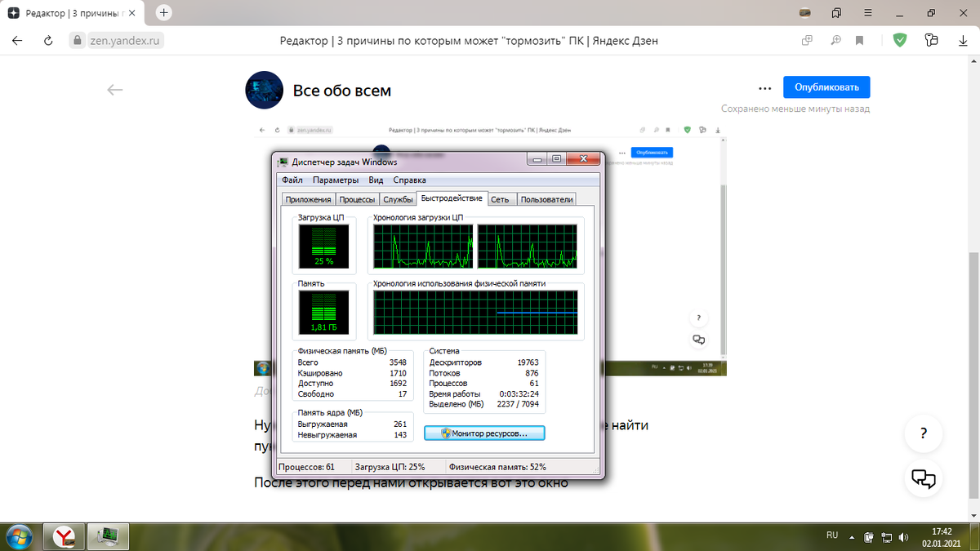Open the Yandex browser profile avatar
The width and height of the screenshot is (980, 551).
click(805, 12)
